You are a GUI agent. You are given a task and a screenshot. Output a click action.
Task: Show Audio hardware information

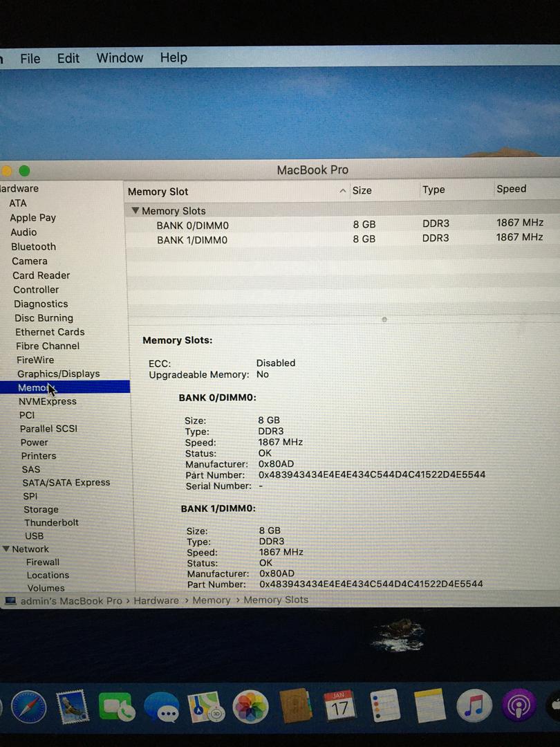click(x=24, y=232)
